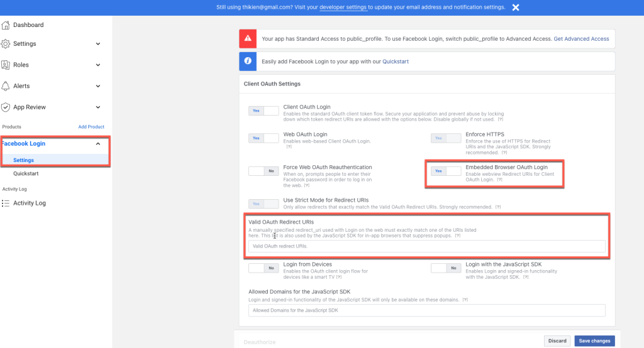644x348 pixels.
Task: Open help [?] for Use Strict Mode
Action: tap(498, 207)
